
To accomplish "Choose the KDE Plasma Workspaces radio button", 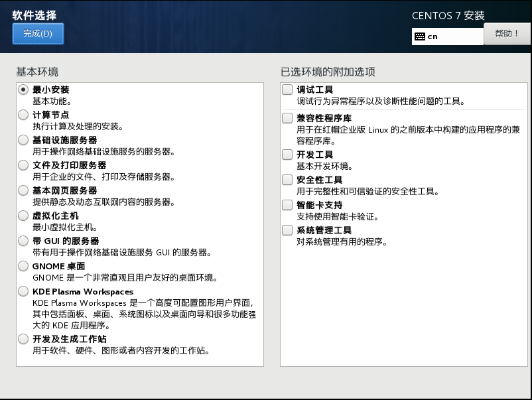I will click(23, 291).
